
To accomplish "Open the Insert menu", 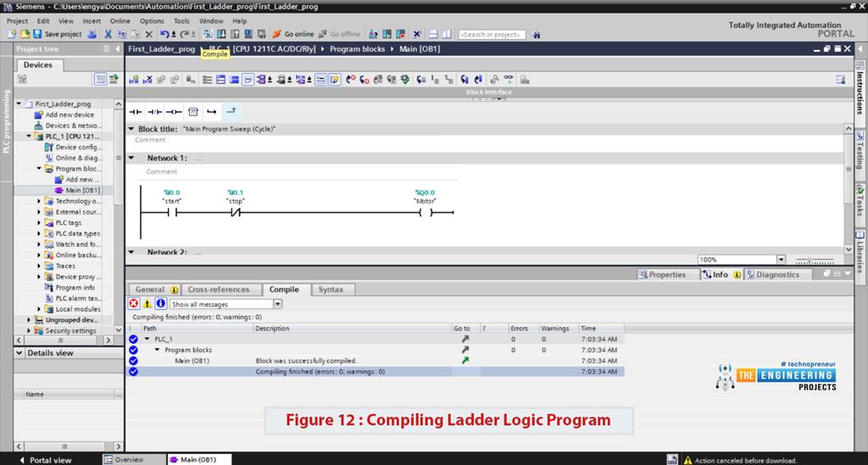I will tap(92, 21).
